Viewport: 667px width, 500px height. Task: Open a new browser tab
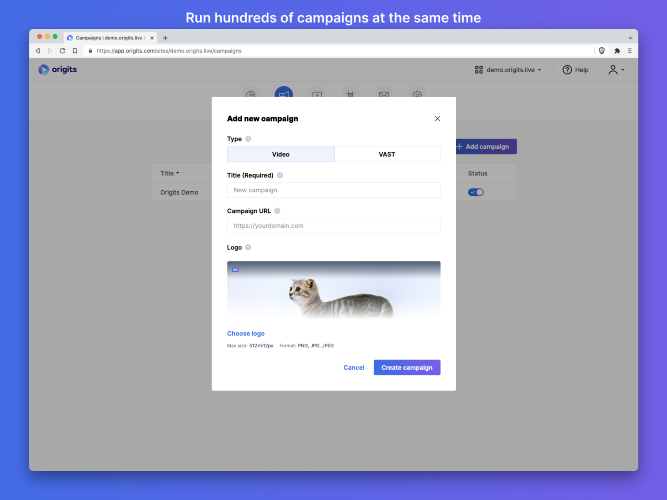pos(165,38)
